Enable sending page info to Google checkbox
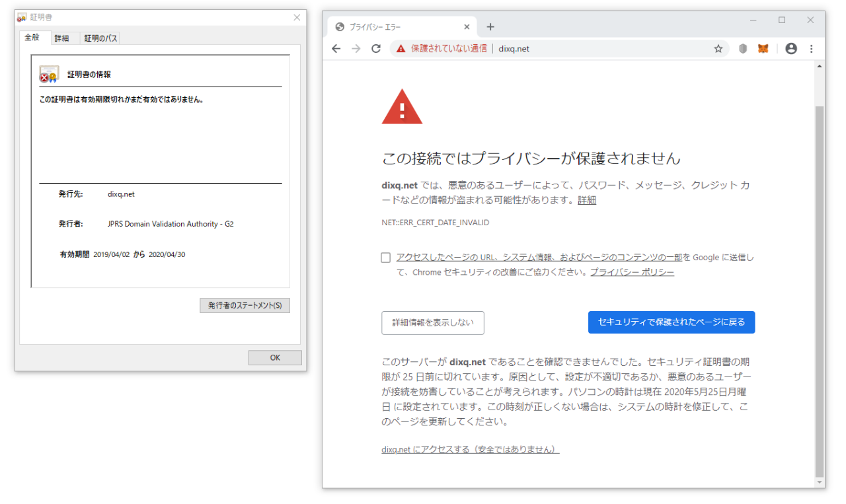The height and width of the screenshot is (504, 846). click(386, 258)
